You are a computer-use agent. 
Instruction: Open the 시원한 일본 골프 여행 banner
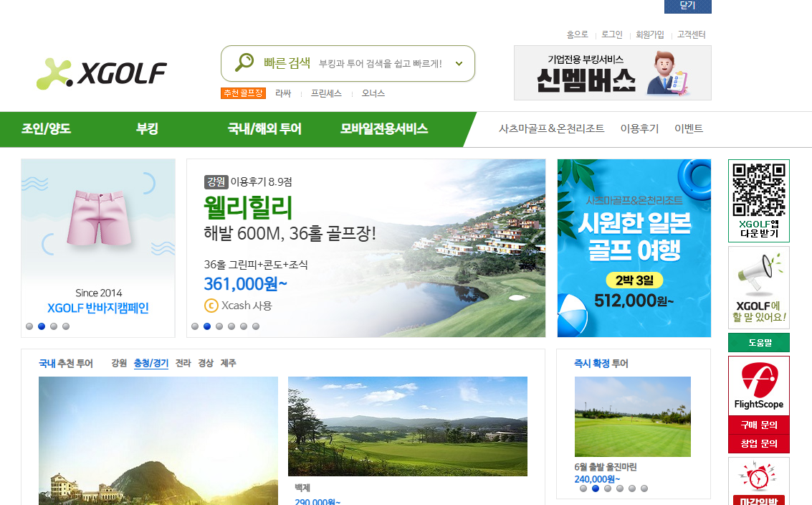634,247
